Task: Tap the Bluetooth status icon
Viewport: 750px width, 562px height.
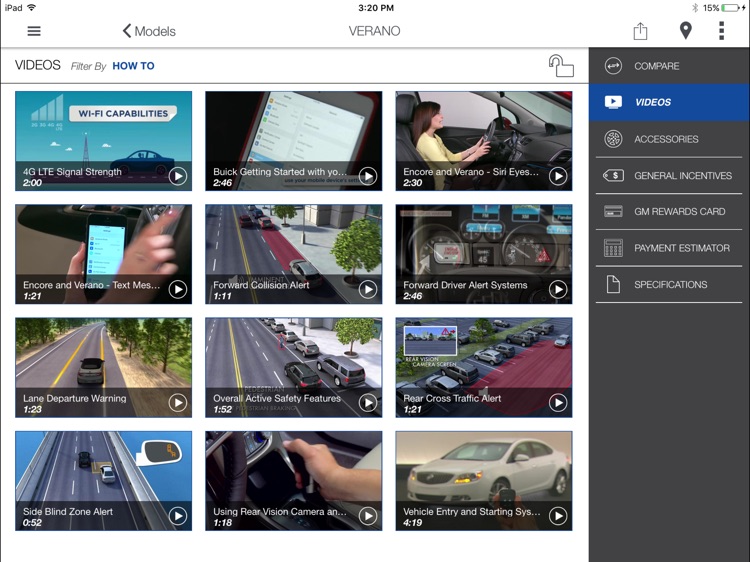Action: [x=695, y=8]
